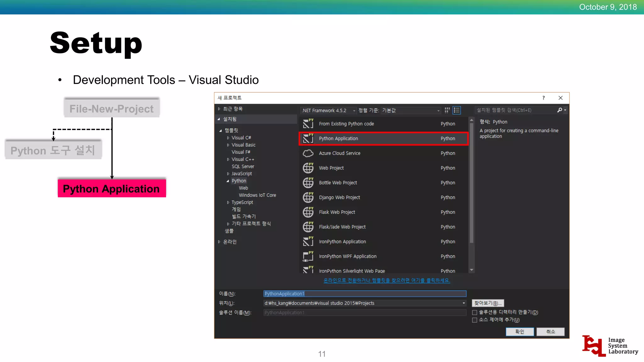Open the online templates search link
Viewport: 644px width, 362px height.
pos(387,280)
